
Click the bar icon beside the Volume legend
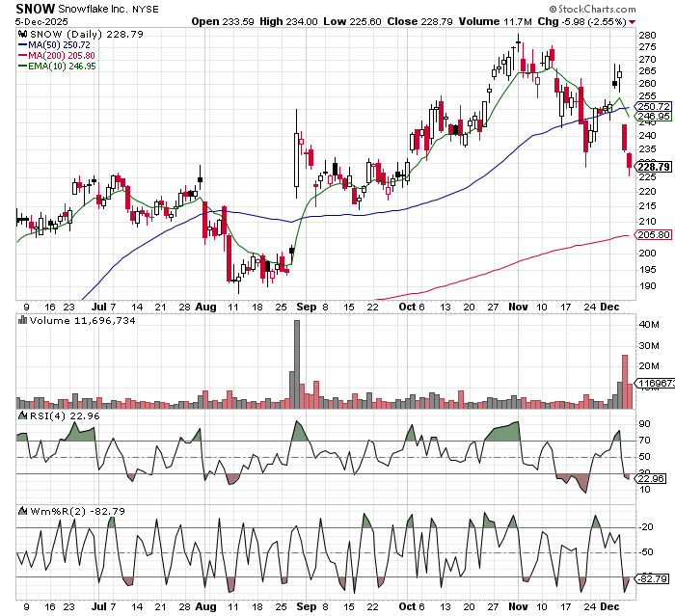[x=22, y=320]
